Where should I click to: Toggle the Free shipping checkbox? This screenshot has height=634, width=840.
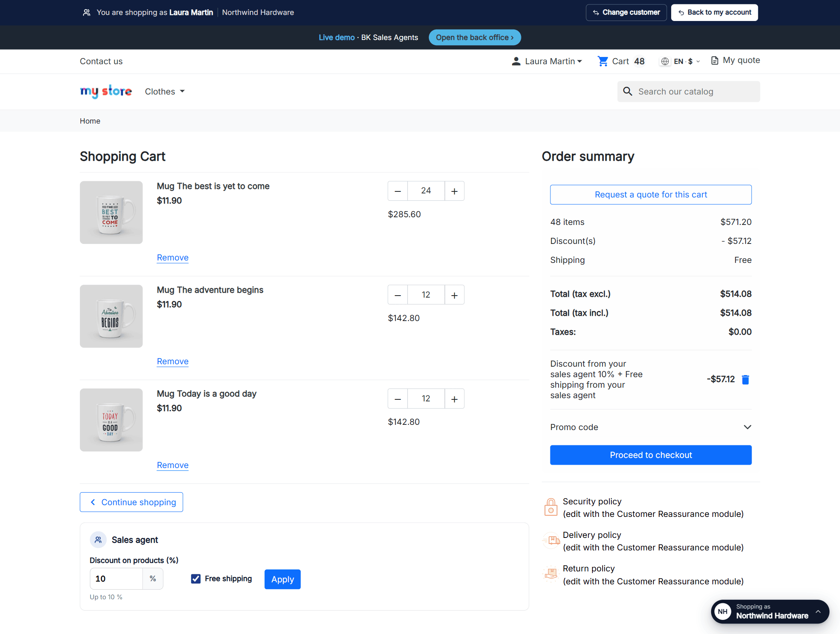196,579
